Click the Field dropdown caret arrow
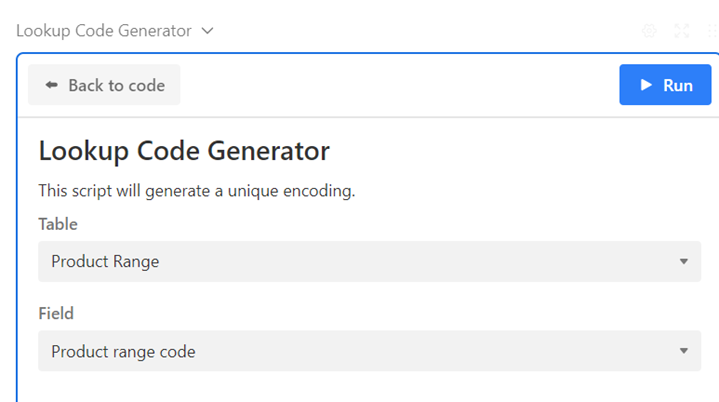The width and height of the screenshot is (719, 402). [x=684, y=351]
